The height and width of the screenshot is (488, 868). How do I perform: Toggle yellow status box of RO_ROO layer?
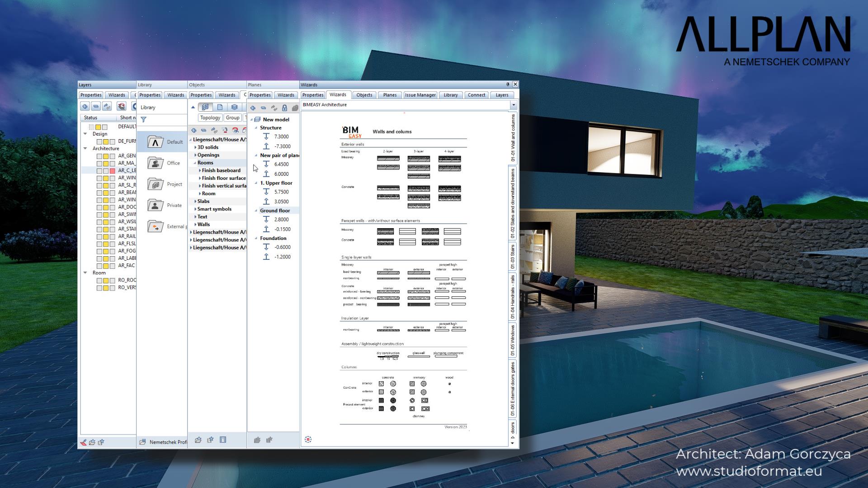pos(106,281)
